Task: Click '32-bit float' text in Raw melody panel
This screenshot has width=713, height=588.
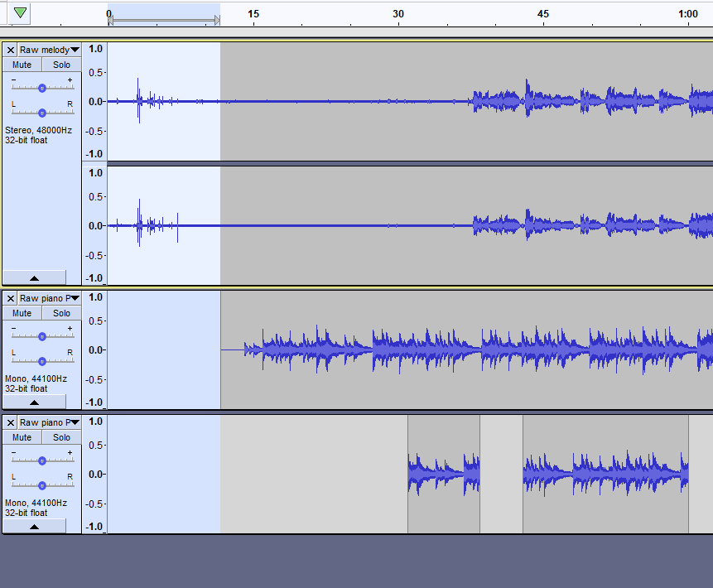Action: 26,140
